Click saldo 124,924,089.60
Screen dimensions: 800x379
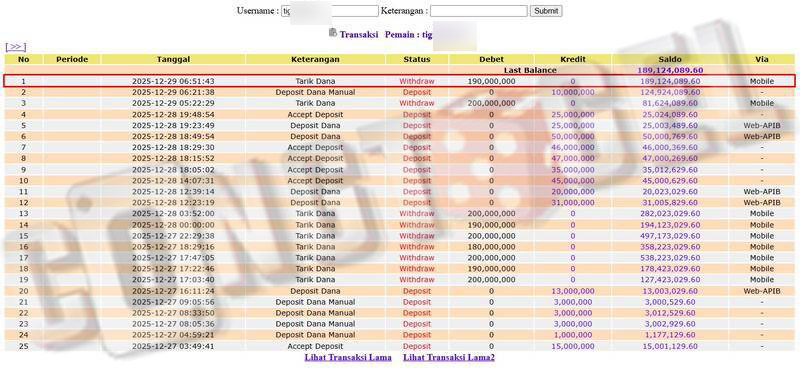pyautogui.click(x=670, y=92)
